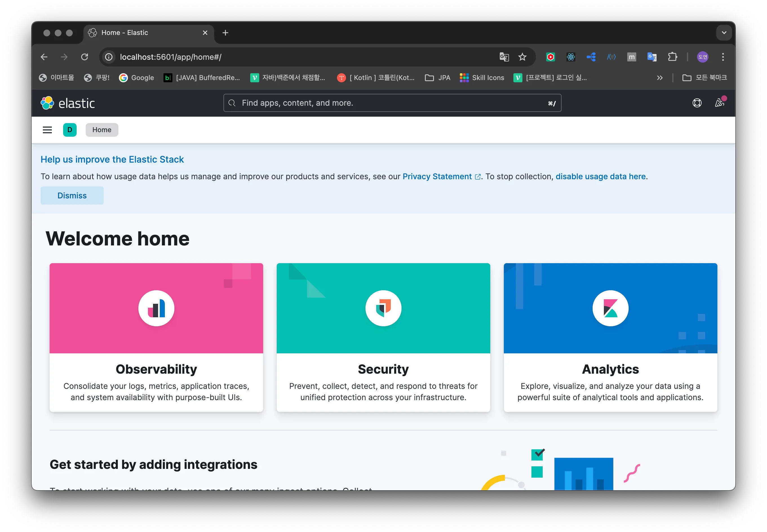Open the [JAVA] BufferedRe... bookmark
Image resolution: width=767 pixels, height=532 pixels.
(x=202, y=78)
